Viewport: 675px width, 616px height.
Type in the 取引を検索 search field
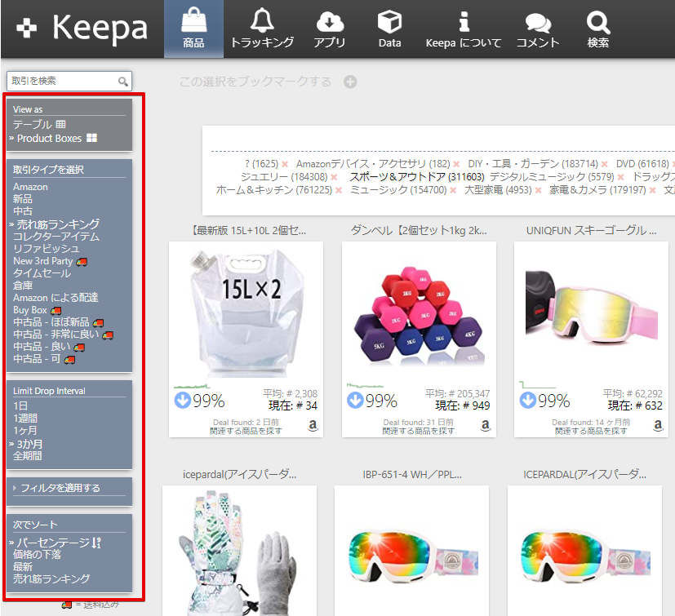[x=62, y=81]
